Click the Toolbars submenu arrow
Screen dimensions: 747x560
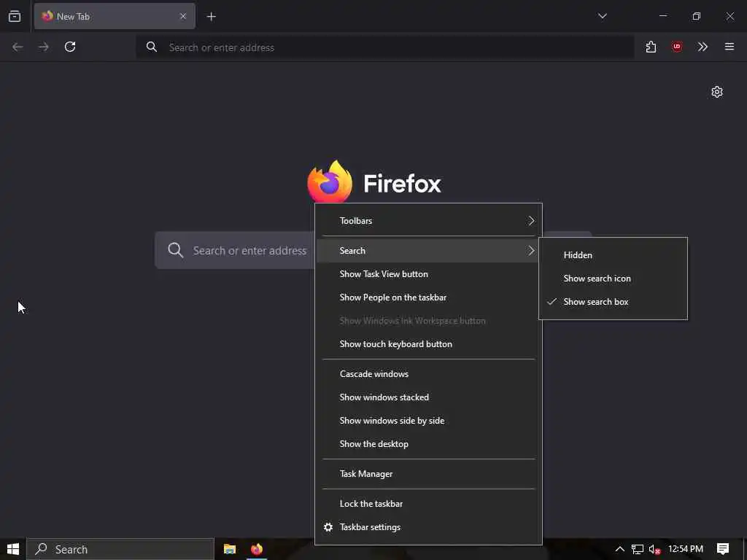tap(531, 220)
